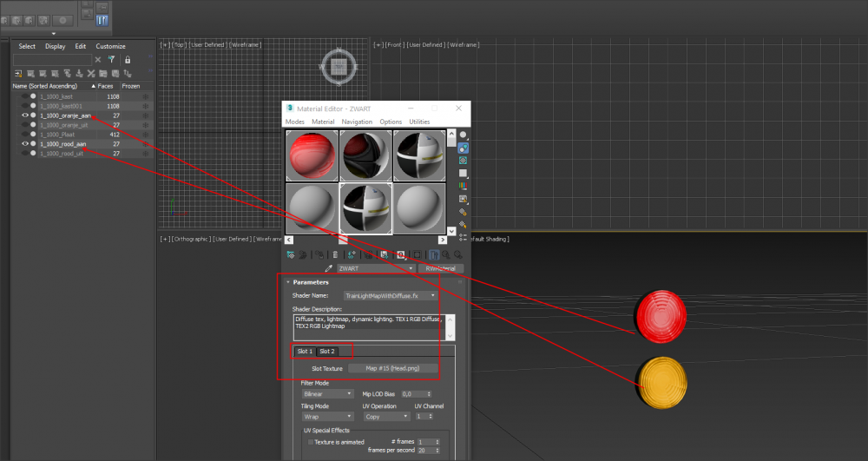Enable the 'Texture is animated' checkbox

pos(311,442)
